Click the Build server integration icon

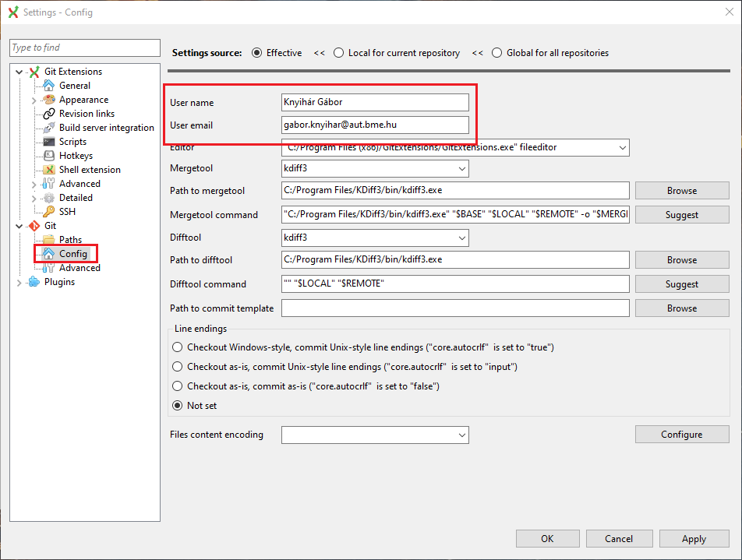pyautogui.click(x=49, y=128)
